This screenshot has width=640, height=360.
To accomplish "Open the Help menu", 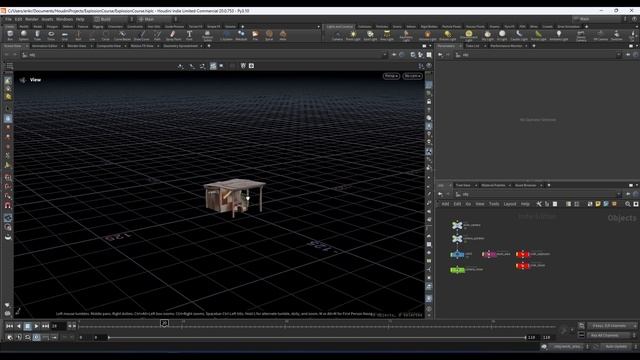I will tap(80, 19).
